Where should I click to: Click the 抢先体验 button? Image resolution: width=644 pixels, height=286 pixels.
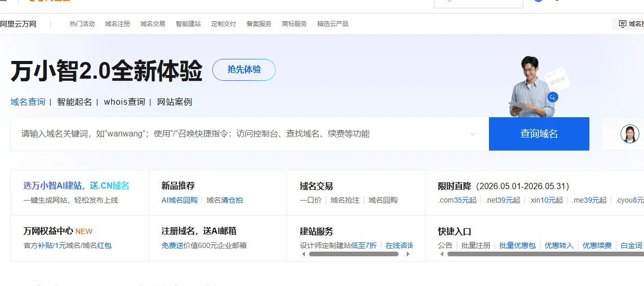tap(244, 70)
